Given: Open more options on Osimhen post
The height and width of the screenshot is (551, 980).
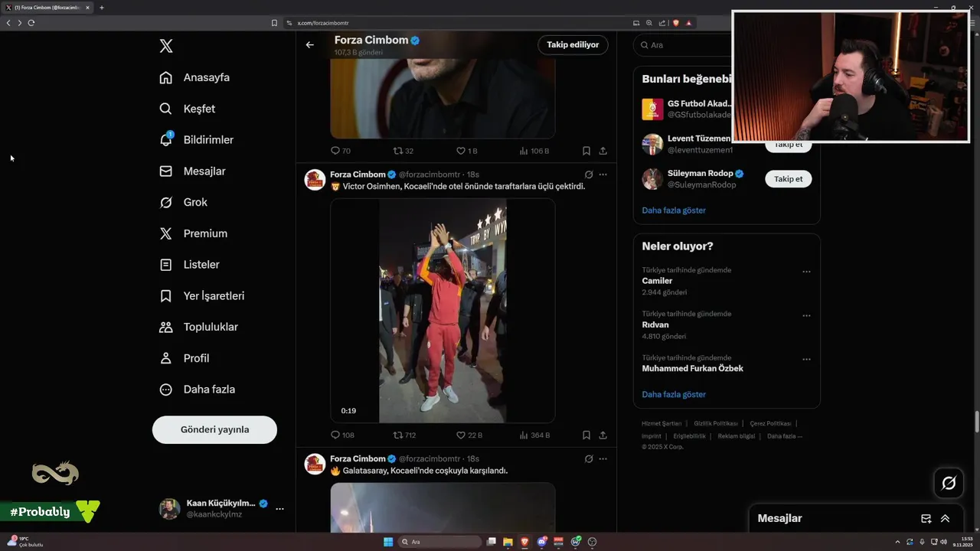Looking at the screenshot, I should (603, 174).
